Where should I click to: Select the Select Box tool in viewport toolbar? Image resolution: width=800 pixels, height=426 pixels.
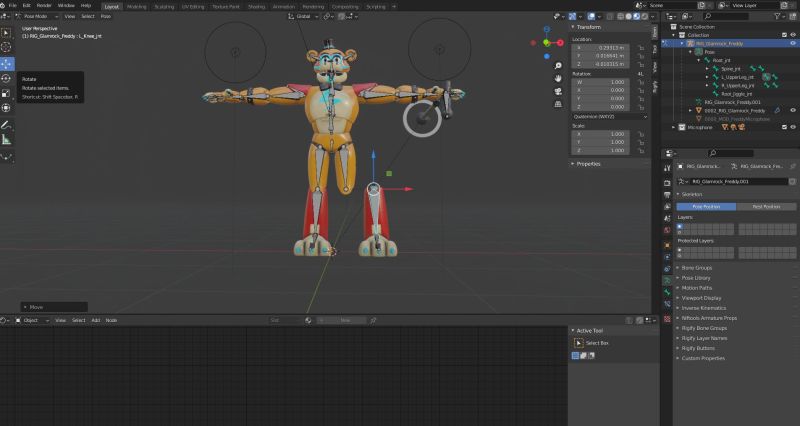tap(6, 33)
